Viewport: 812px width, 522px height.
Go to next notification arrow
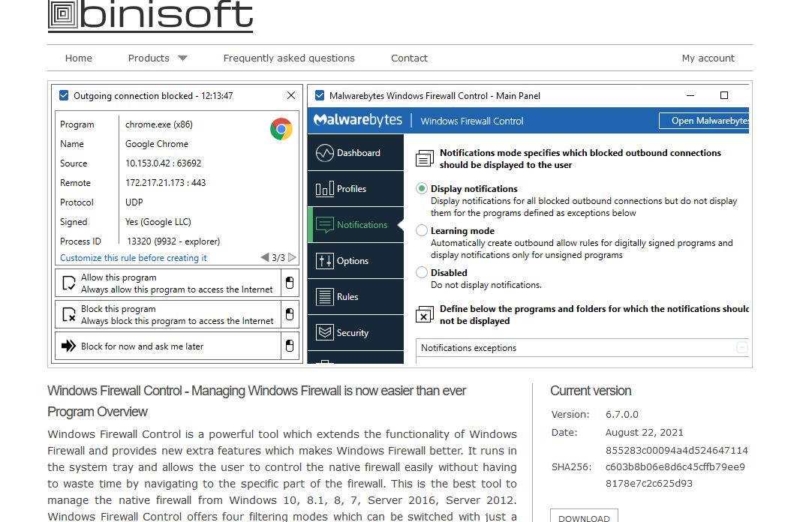click(x=292, y=257)
